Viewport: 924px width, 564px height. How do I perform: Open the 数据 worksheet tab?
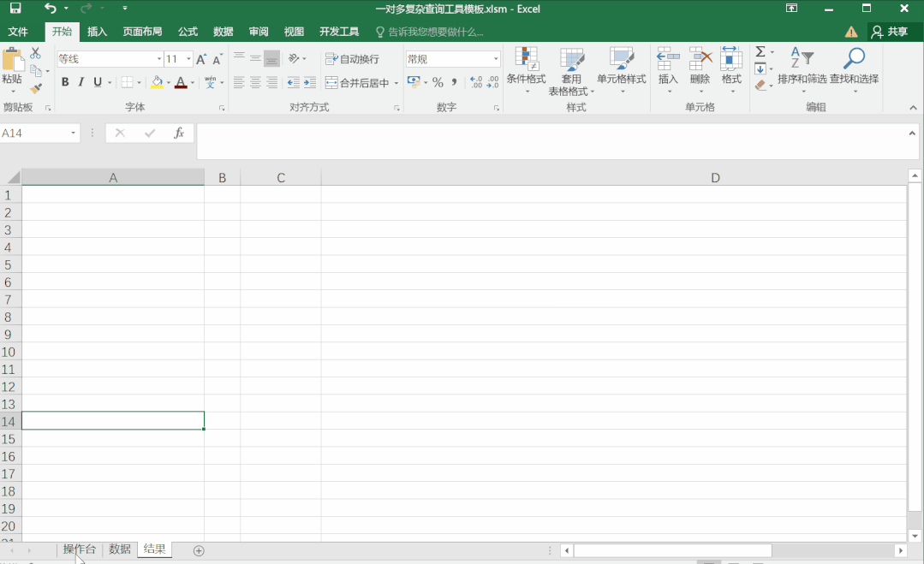pyautogui.click(x=120, y=549)
